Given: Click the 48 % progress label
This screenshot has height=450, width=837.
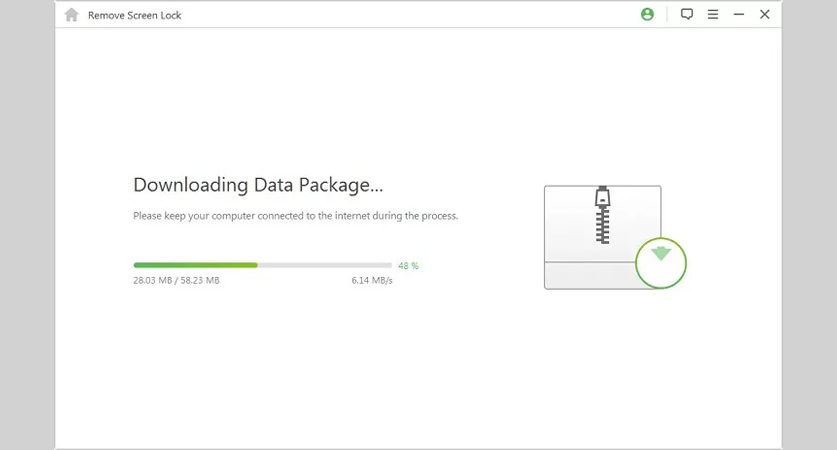Looking at the screenshot, I should [408, 265].
